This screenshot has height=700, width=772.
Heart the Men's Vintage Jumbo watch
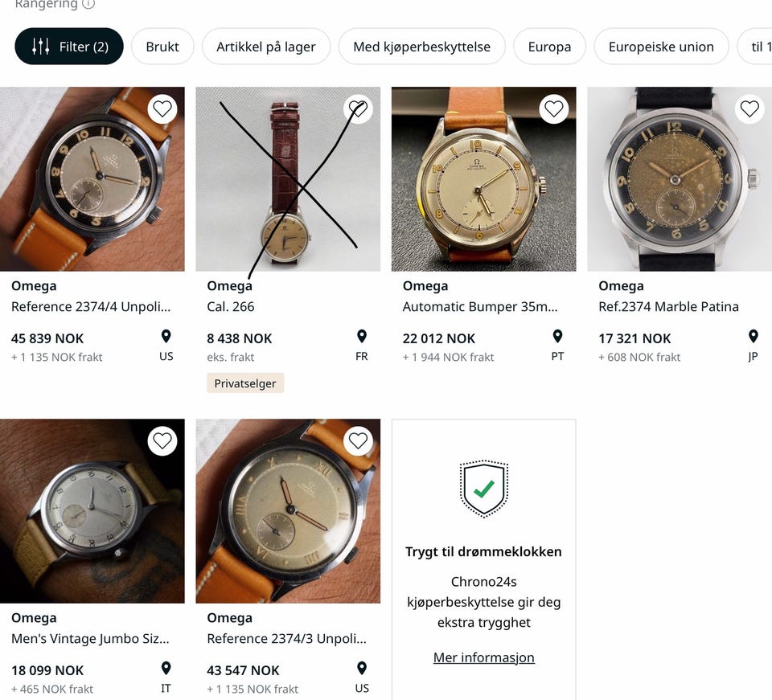[162, 441]
